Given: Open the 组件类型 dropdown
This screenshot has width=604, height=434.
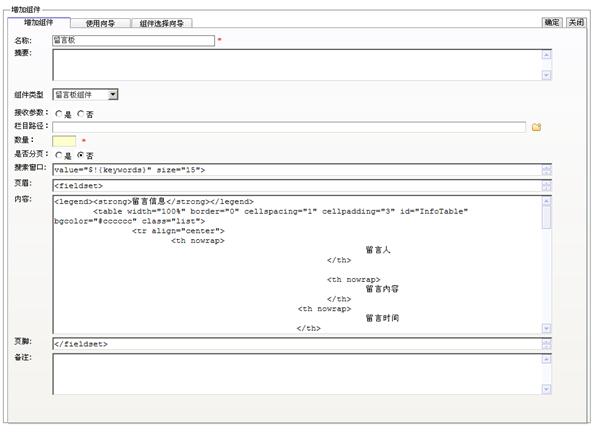Looking at the screenshot, I should (113, 94).
